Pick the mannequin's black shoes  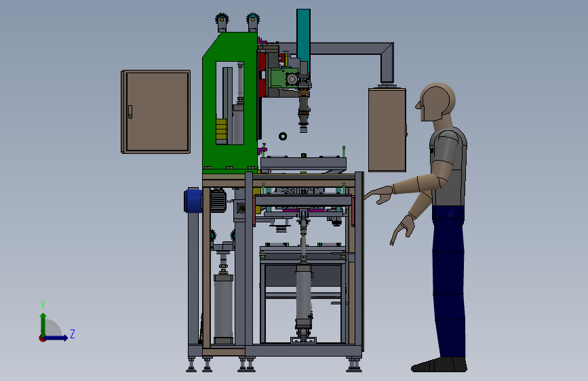point(439,365)
